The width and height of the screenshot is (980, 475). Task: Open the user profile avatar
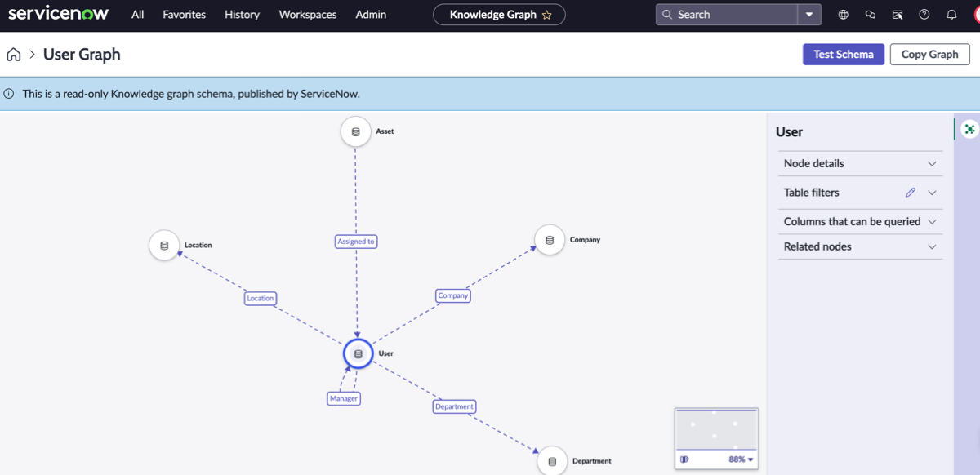click(x=976, y=15)
